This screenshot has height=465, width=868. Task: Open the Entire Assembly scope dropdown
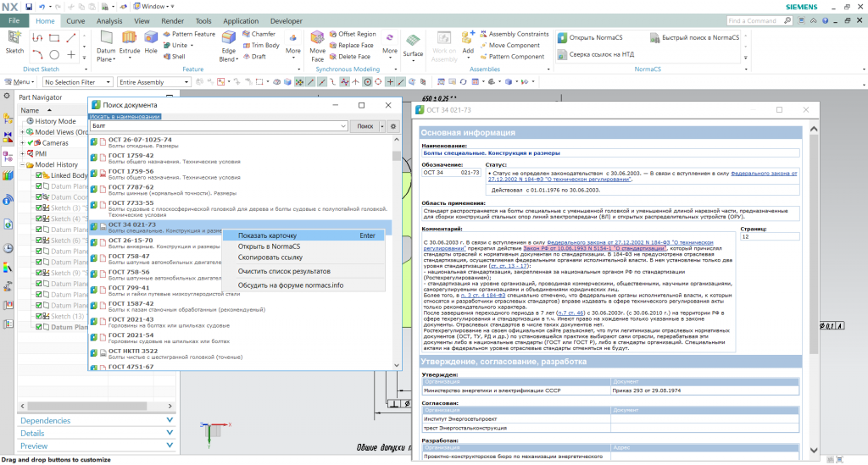click(x=154, y=82)
